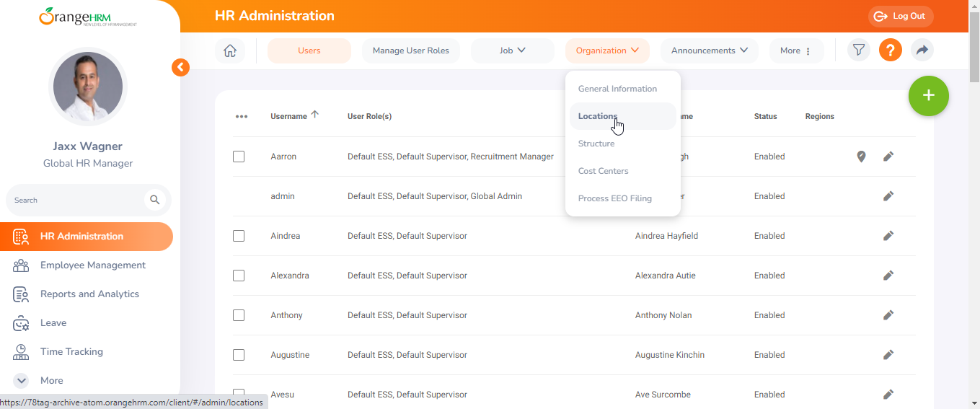The height and width of the screenshot is (409, 980).
Task: Open the regions pin icon for Aarron
Action: point(861,157)
